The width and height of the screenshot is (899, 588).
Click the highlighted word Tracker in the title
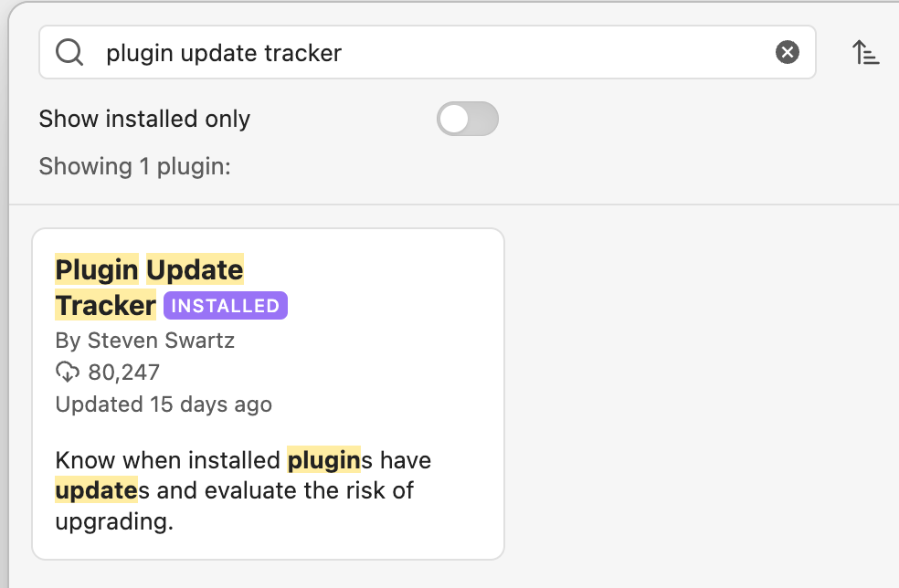pos(105,305)
